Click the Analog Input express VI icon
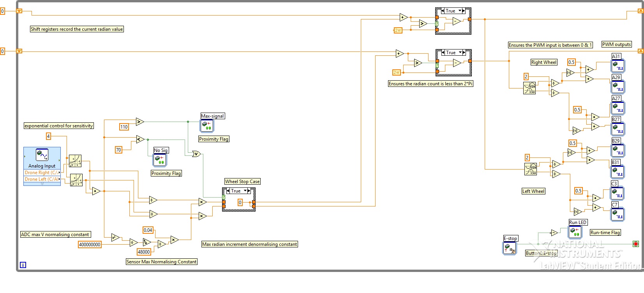 42,155
